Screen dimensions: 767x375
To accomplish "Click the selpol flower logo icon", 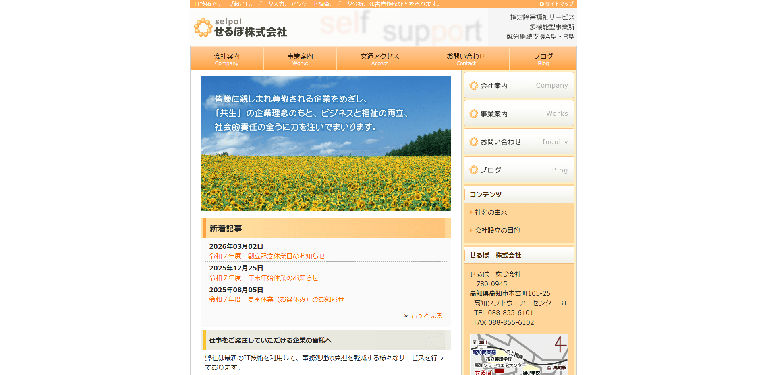I will [x=203, y=27].
